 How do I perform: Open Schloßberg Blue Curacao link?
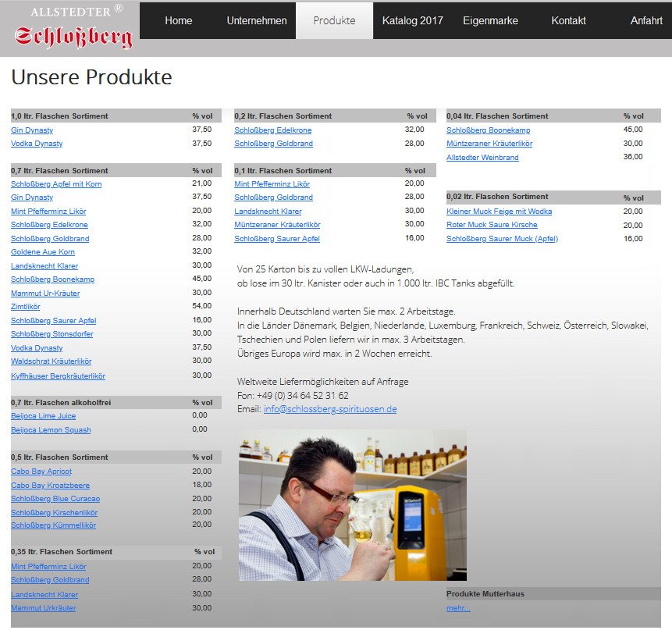(x=55, y=499)
